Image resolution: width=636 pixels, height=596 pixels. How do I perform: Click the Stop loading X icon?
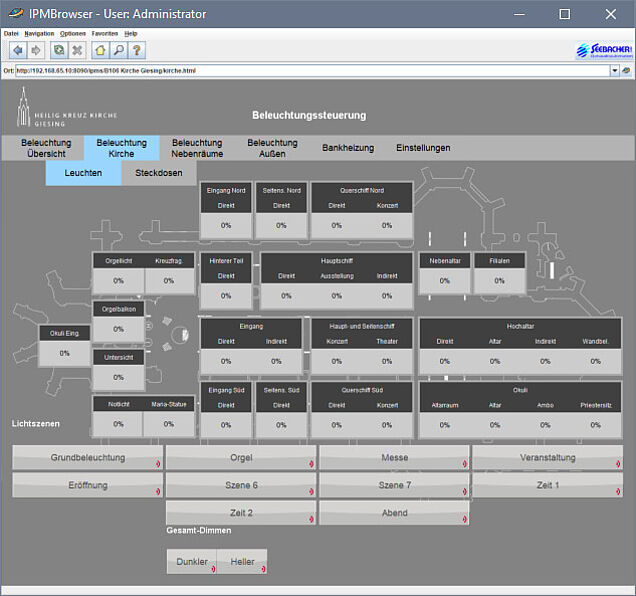[x=77, y=50]
